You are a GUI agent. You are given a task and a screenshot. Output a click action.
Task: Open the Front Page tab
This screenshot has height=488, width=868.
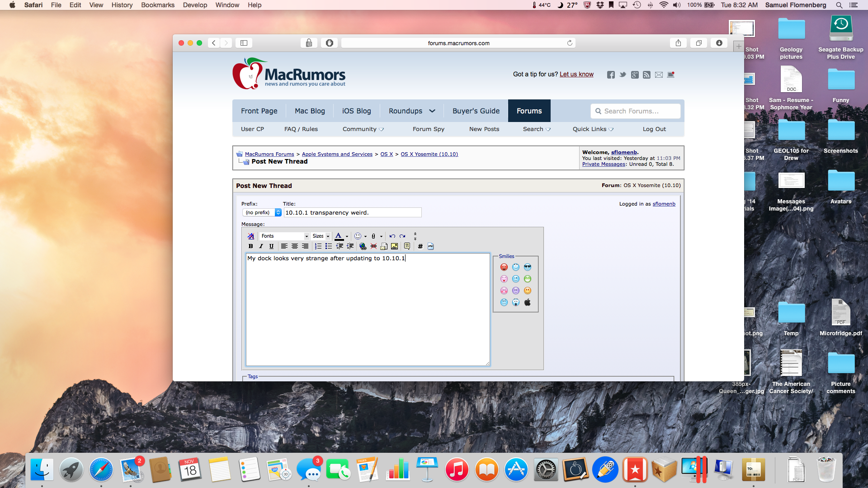pos(259,111)
